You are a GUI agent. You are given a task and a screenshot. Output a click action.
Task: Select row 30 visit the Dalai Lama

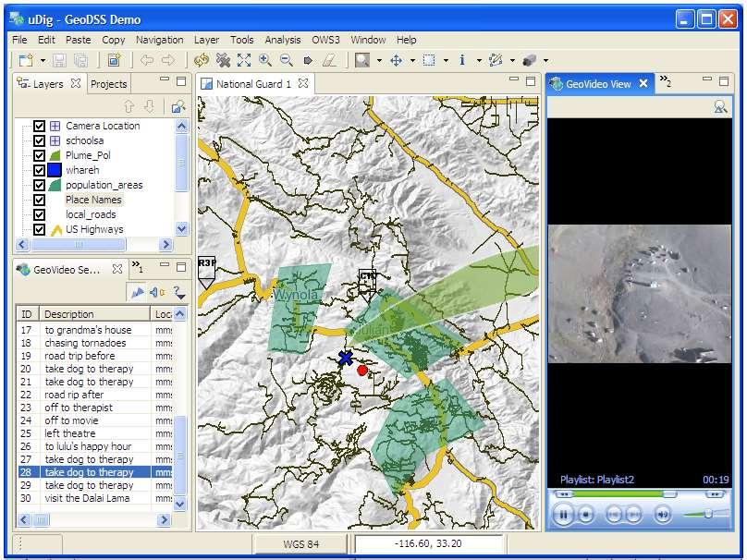pyautogui.click(x=95, y=498)
